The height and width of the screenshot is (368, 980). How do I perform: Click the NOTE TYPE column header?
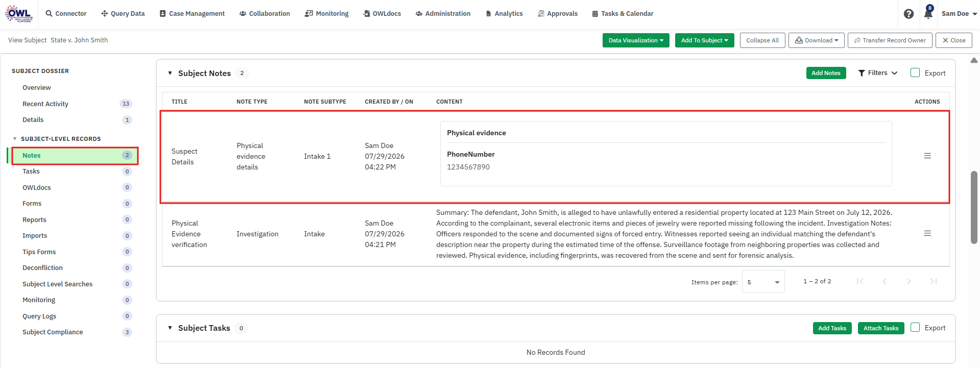coord(252,102)
